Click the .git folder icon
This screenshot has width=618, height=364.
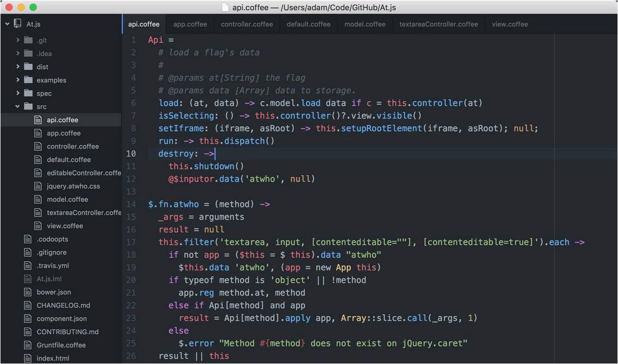(x=28, y=40)
